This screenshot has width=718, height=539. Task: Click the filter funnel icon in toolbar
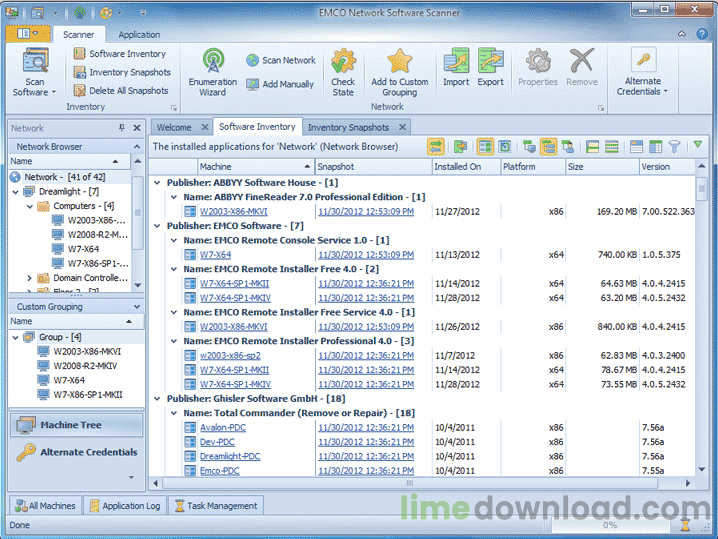pos(674,146)
